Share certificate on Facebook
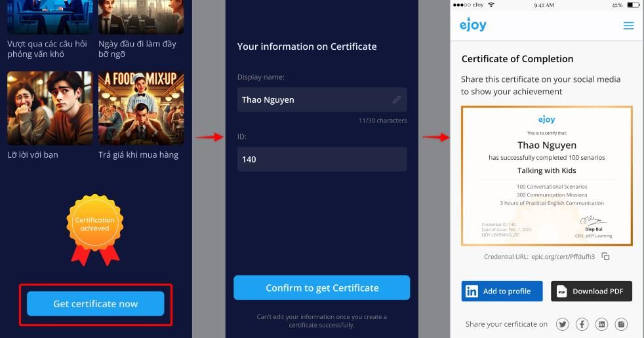Viewport: 644px width, 338px height. [582, 324]
